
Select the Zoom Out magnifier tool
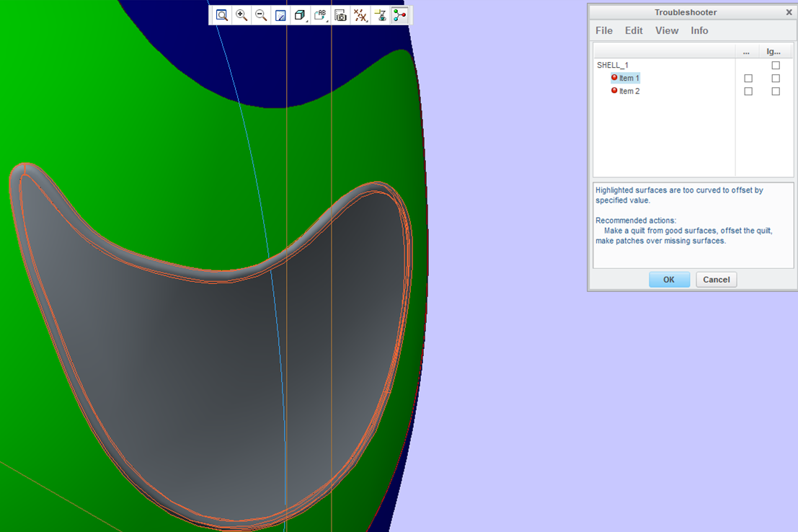point(261,15)
